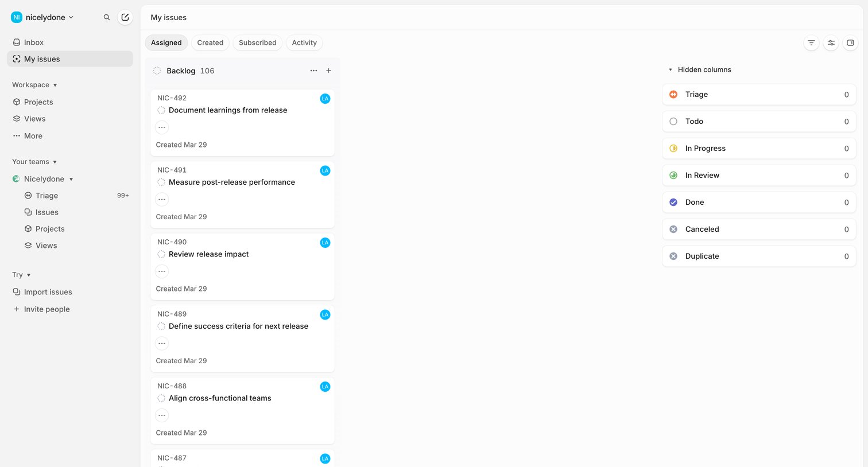The height and width of the screenshot is (467, 868).
Task: Click assignee avatar on NIC-489
Action: (x=325, y=314)
